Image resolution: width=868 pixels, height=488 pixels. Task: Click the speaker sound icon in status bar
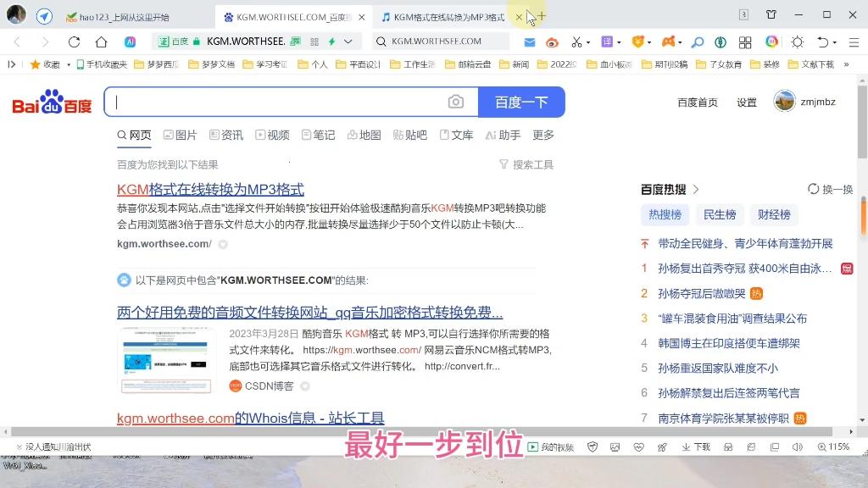click(797, 447)
